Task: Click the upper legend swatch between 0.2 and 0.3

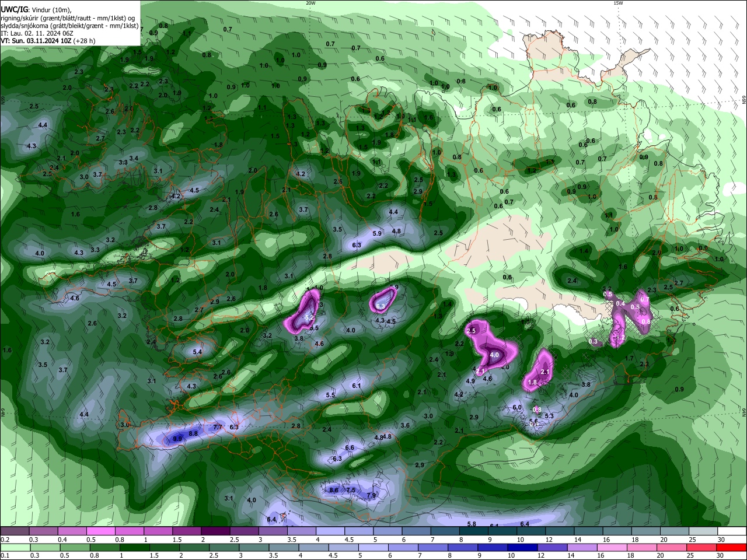Action: click(x=15, y=531)
